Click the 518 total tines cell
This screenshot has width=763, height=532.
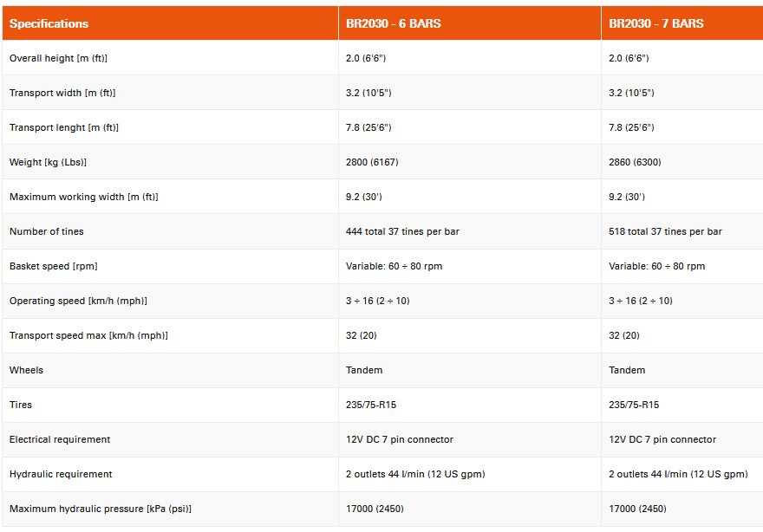(x=665, y=231)
